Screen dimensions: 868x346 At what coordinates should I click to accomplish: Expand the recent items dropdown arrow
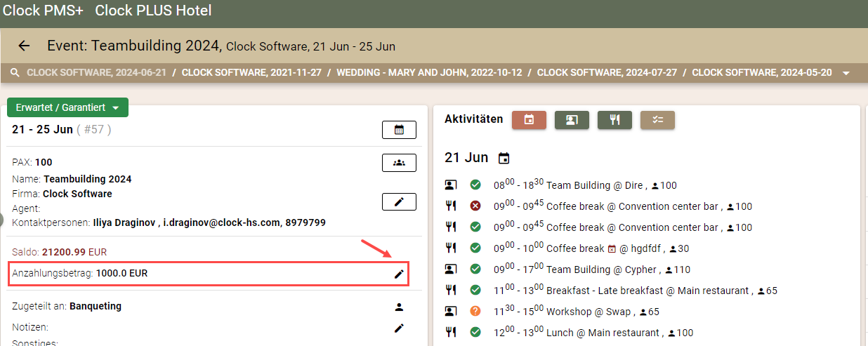846,73
